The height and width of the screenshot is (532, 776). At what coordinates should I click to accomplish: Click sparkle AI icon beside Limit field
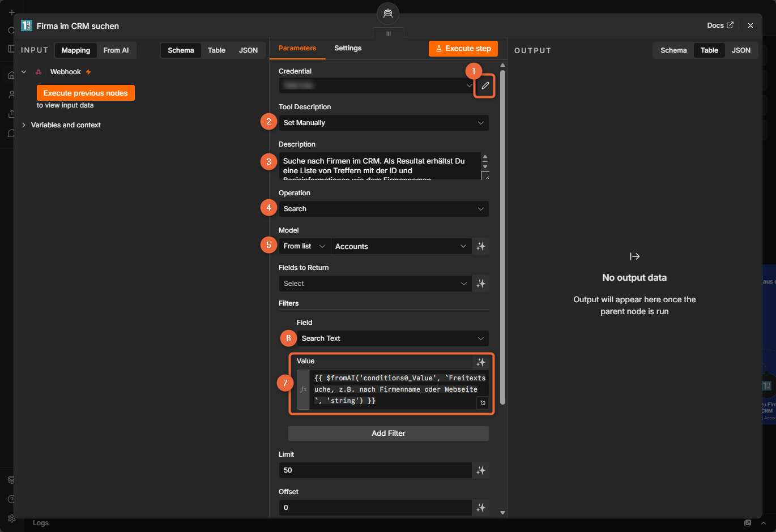click(x=481, y=470)
